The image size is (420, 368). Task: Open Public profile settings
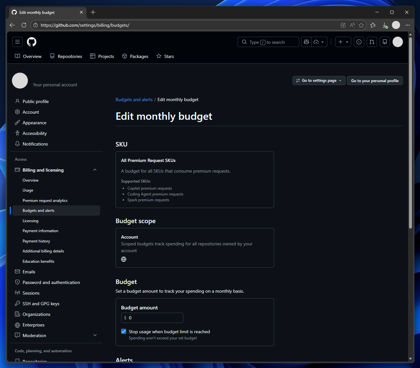click(35, 101)
